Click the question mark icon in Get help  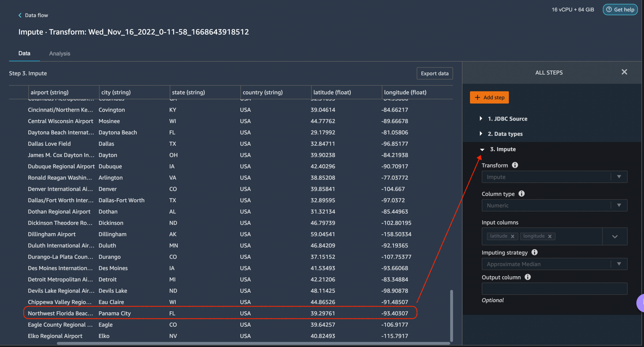pyautogui.click(x=609, y=9)
